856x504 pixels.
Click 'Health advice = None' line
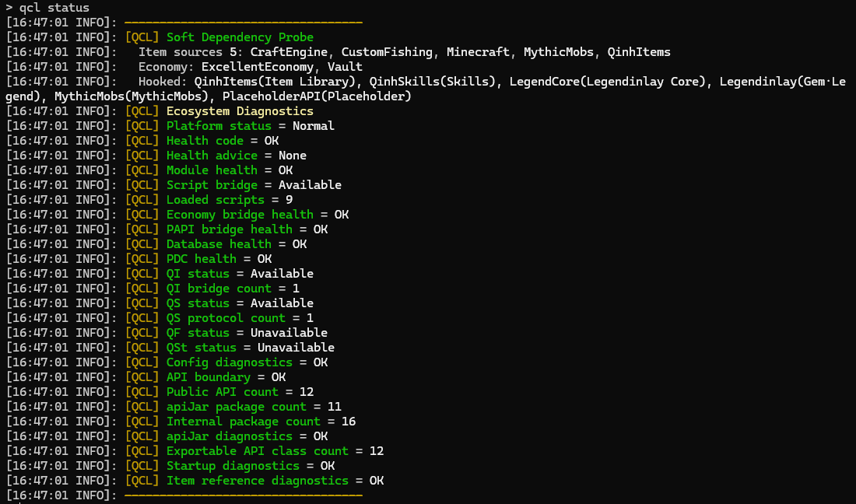(237, 155)
